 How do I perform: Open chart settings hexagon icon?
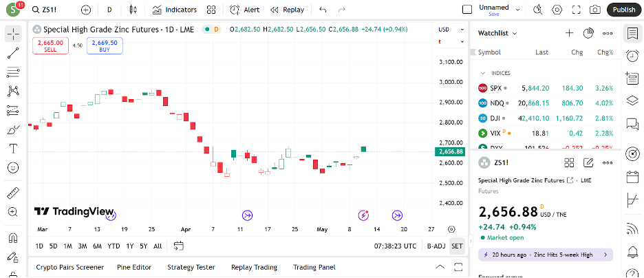(x=557, y=10)
